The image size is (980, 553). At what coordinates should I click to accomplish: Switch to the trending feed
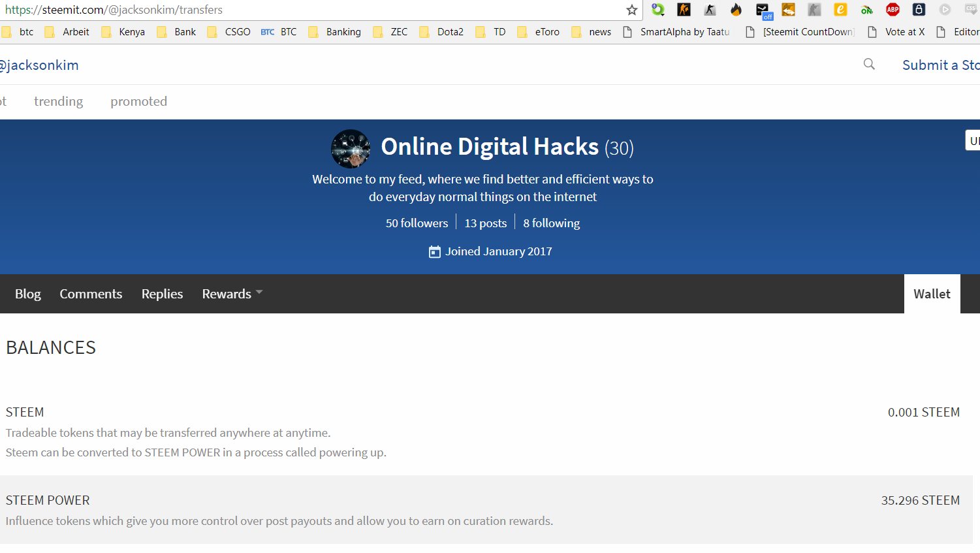[59, 101]
